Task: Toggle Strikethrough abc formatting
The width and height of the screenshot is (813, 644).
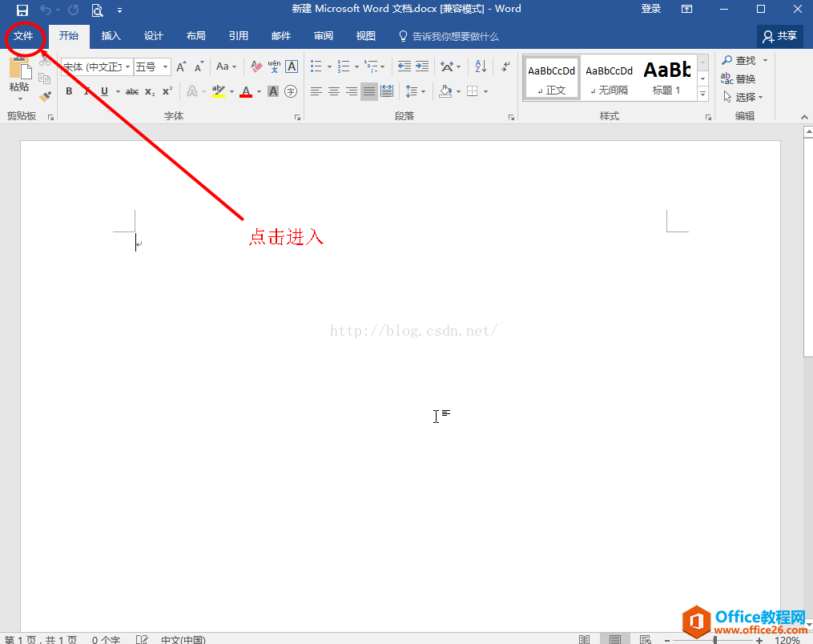Action: click(x=132, y=92)
